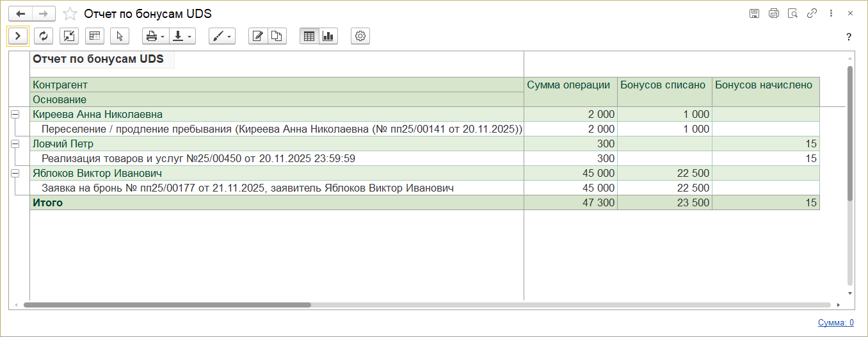Open help with question mark

click(849, 37)
